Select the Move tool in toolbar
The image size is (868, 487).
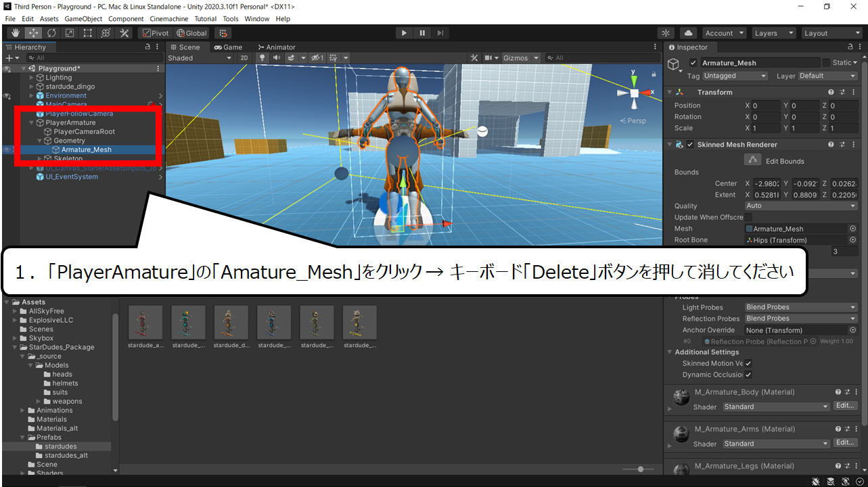[33, 33]
